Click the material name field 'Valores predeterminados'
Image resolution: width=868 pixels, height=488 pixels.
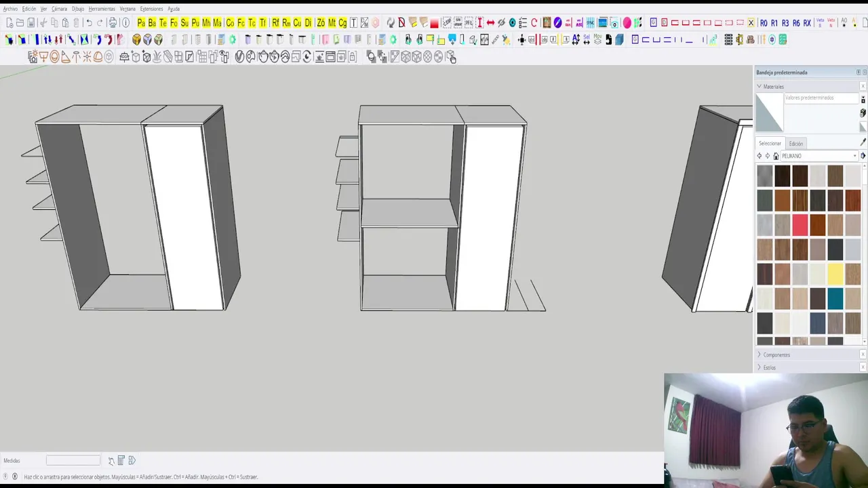(x=822, y=98)
